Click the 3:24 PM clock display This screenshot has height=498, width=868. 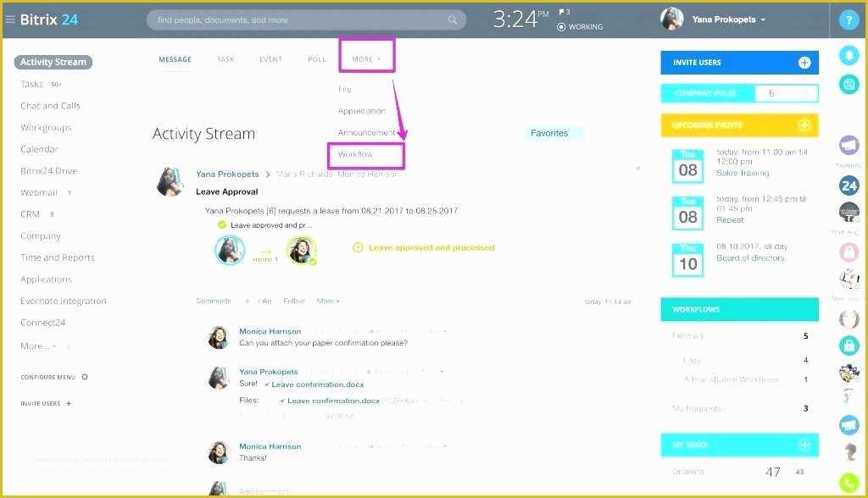520,19
